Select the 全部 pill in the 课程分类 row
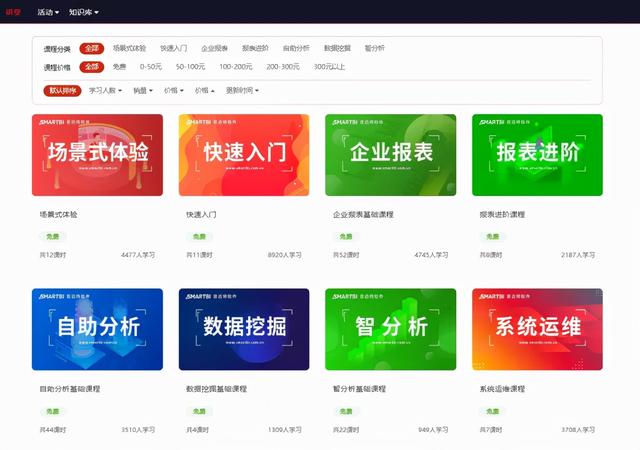 click(92, 48)
